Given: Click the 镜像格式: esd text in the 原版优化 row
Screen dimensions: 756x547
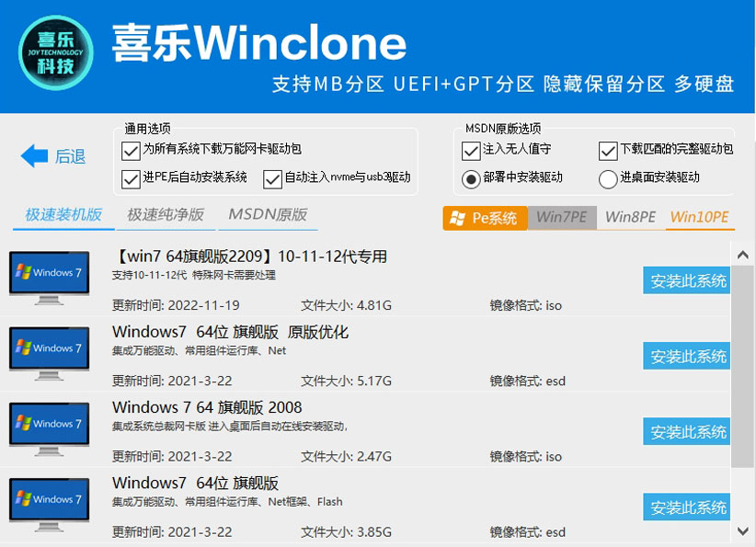Looking at the screenshot, I should point(528,382).
